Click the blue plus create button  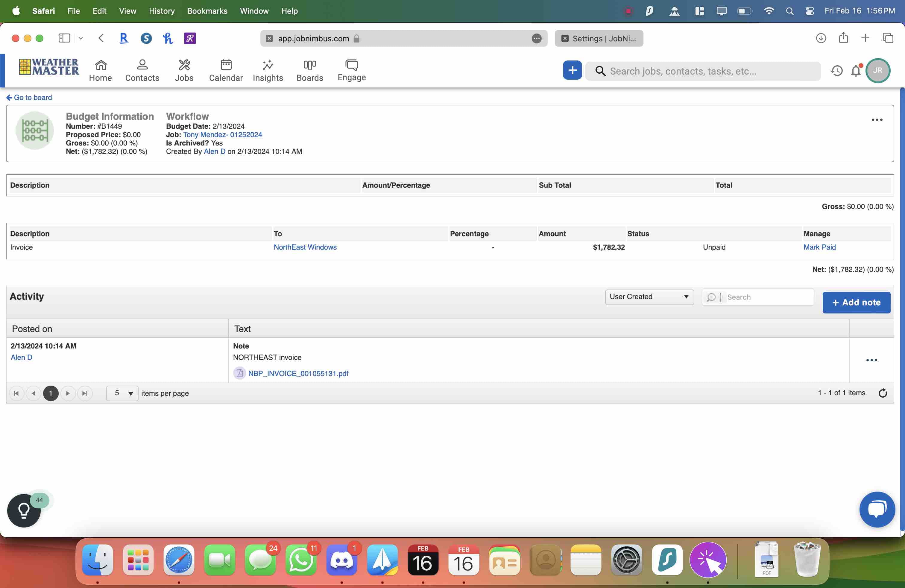(572, 70)
